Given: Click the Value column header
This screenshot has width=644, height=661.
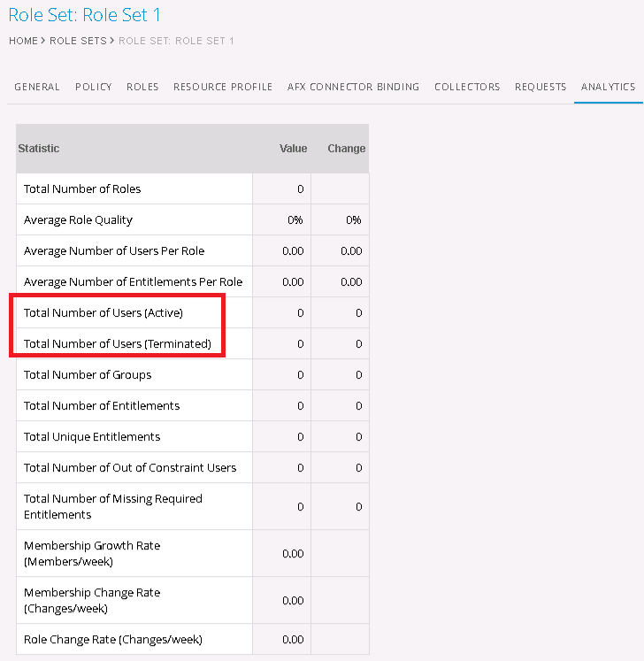Looking at the screenshot, I should pyautogui.click(x=293, y=149).
